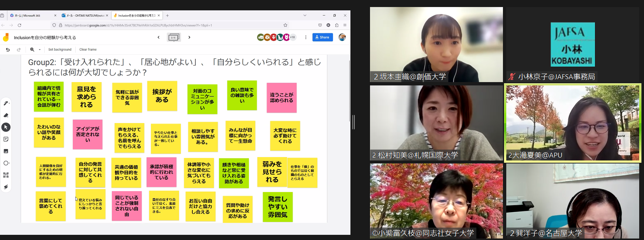The image size is (644, 240).
Task: Go to the previous frame
Action: 159,37
